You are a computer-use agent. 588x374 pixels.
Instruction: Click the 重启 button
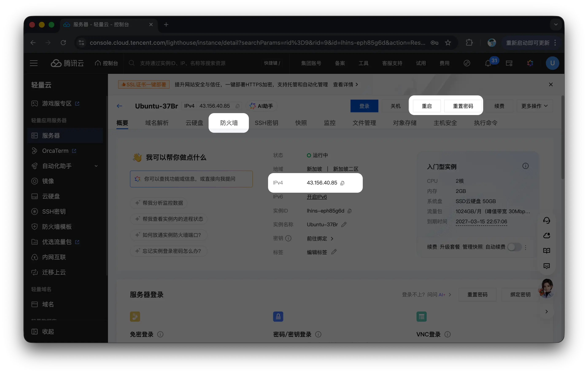click(x=427, y=106)
